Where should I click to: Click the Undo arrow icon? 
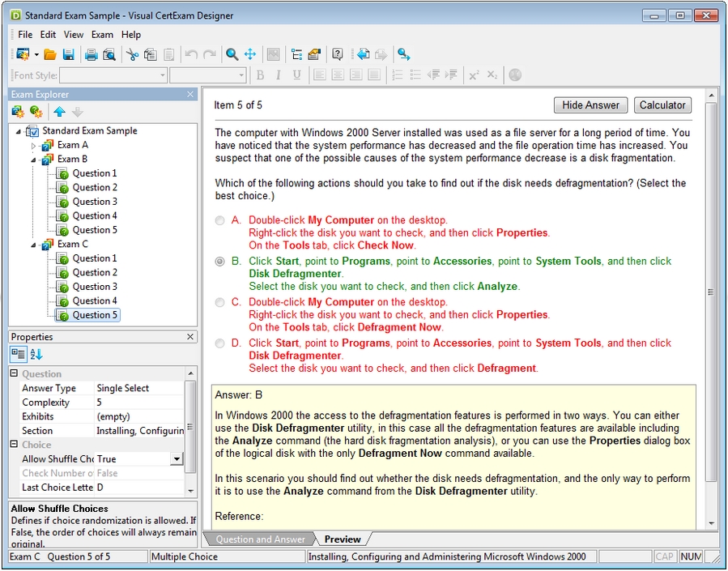(x=191, y=55)
